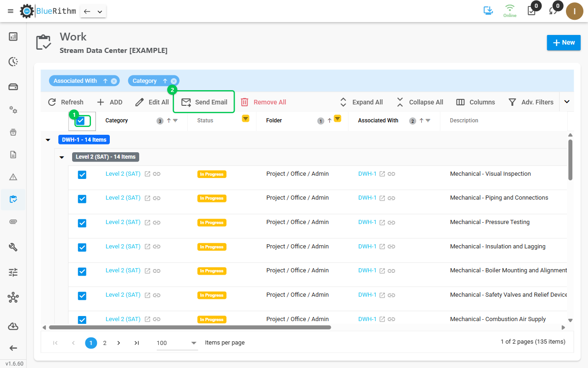Open the items per page dropdown
Viewport: 588px width, 368px height.
click(x=177, y=343)
